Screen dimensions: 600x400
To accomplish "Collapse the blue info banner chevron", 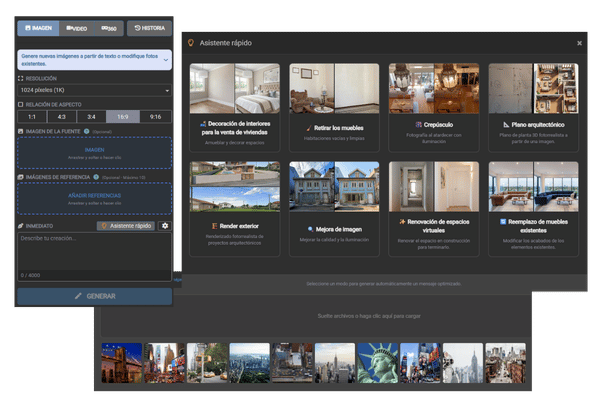I will point(166,60).
